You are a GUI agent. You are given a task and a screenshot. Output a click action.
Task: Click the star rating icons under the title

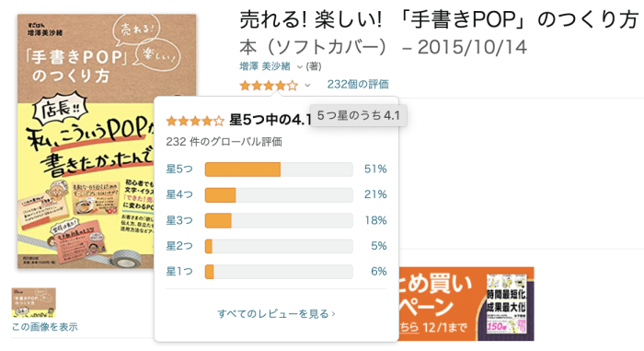tap(269, 86)
